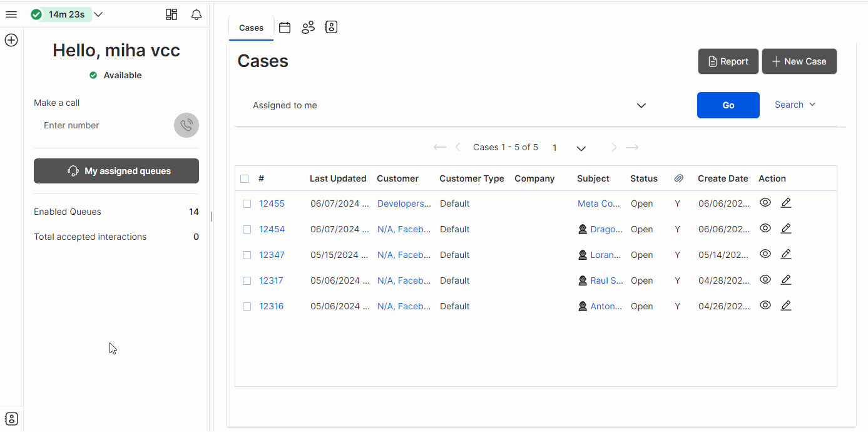Open the hamburger menu at top left

click(x=11, y=14)
